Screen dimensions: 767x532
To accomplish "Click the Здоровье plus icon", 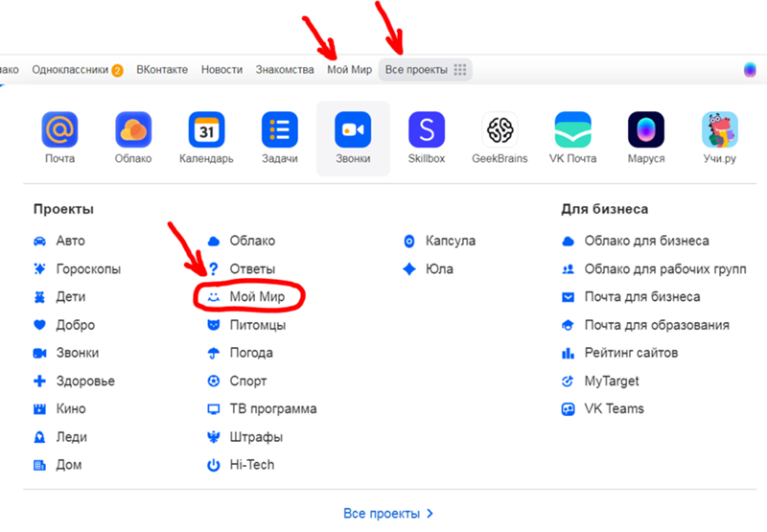I will pos(39,381).
